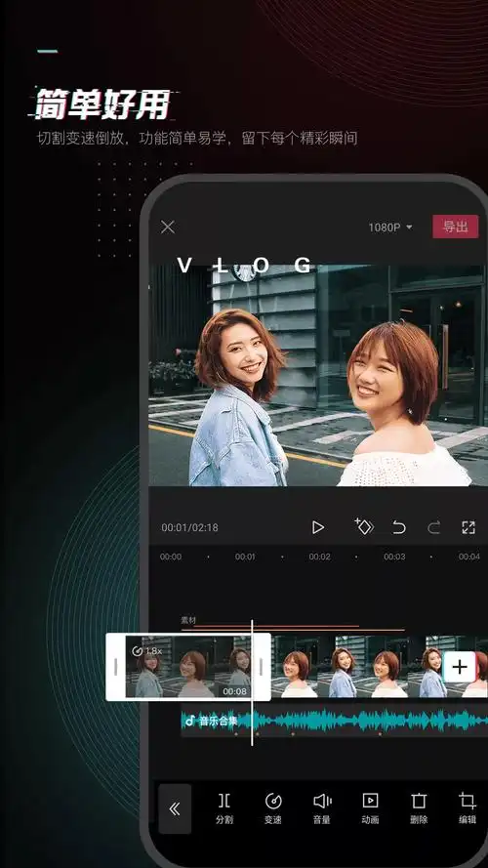Enter fullscreen preview mode
This screenshot has width=488, height=868.
click(x=468, y=527)
